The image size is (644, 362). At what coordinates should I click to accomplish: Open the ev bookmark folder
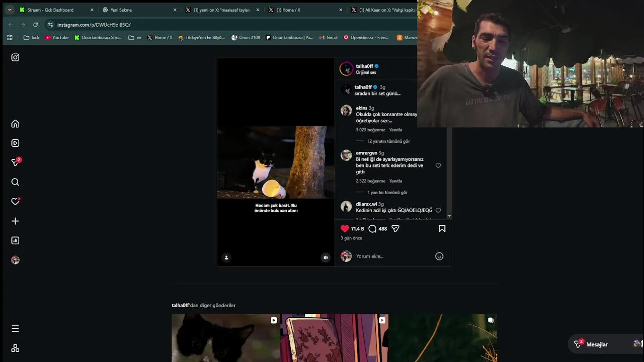pyautogui.click(x=135, y=38)
